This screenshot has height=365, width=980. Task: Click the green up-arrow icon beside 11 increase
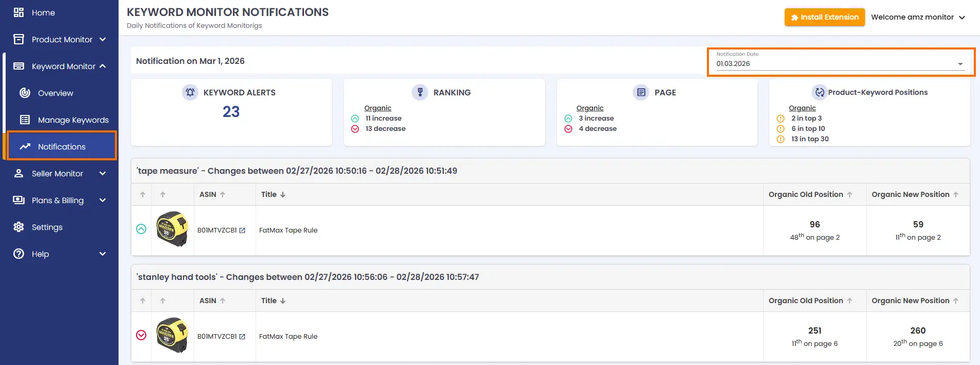(355, 119)
